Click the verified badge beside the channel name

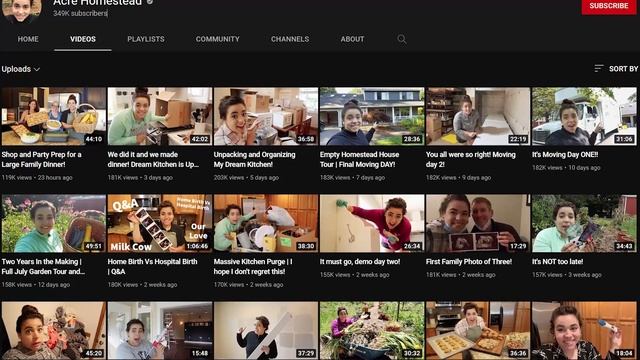[x=150, y=2]
